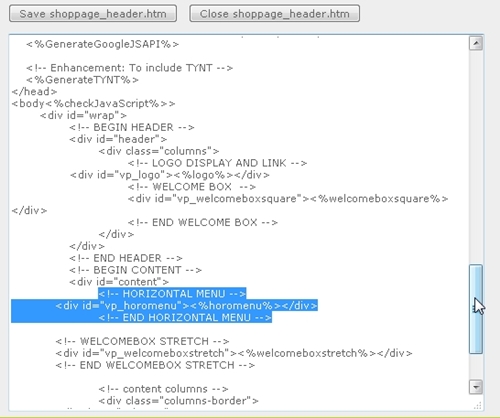Click the div id="wrap" line

click(83, 116)
